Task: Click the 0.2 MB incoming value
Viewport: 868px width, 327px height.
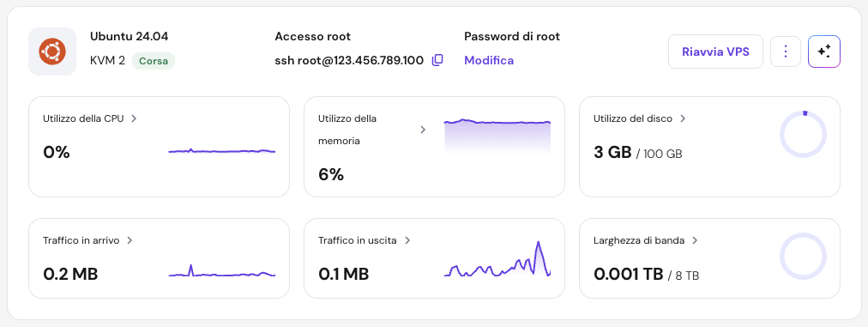Action: point(70,275)
